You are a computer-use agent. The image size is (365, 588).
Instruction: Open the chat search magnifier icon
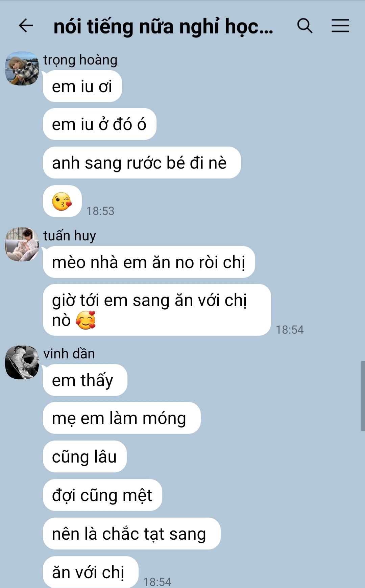click(x=305, y=26)
